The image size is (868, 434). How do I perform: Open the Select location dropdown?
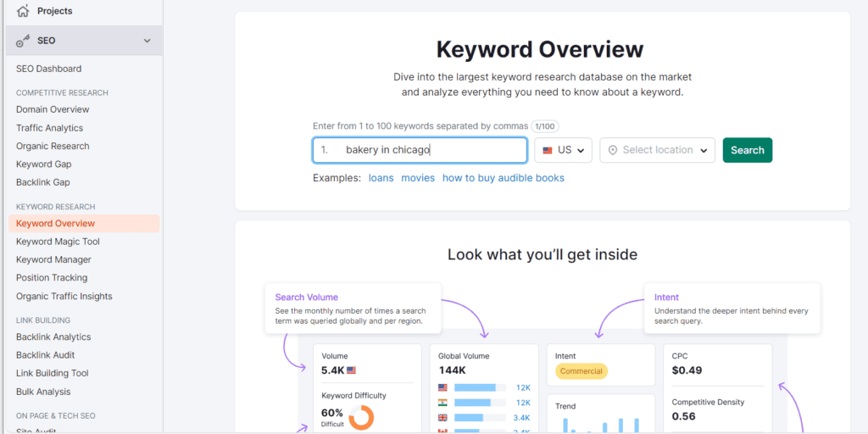click(x=657, y=150)
